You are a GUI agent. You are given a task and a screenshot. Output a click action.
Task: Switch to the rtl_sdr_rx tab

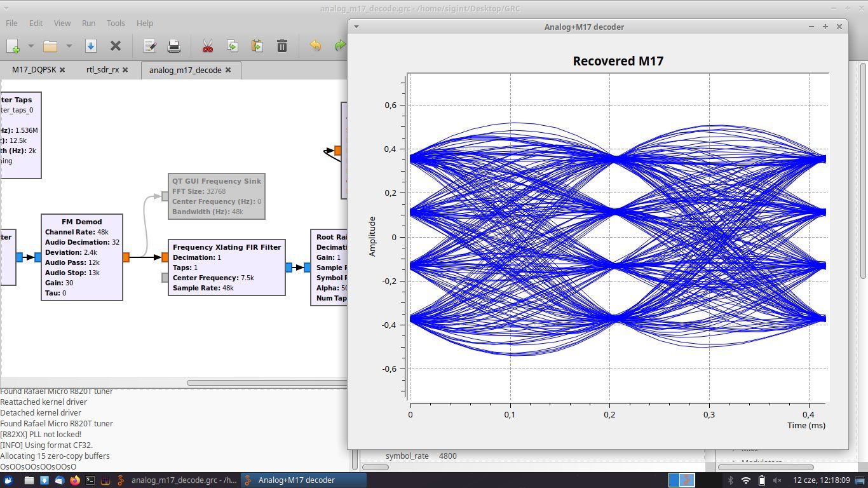(x=102, y=70)
